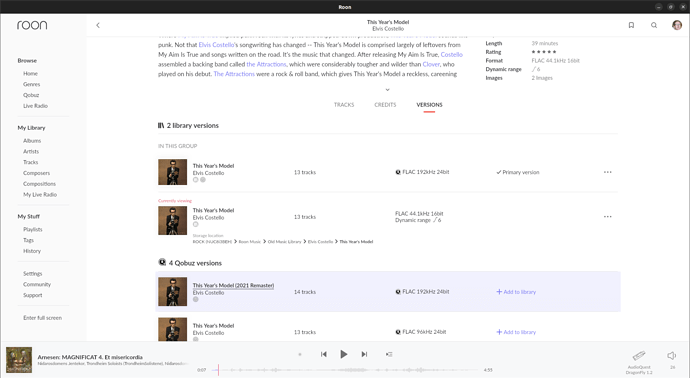Click the small dot left of previous-track button

[x=300, y=354]
